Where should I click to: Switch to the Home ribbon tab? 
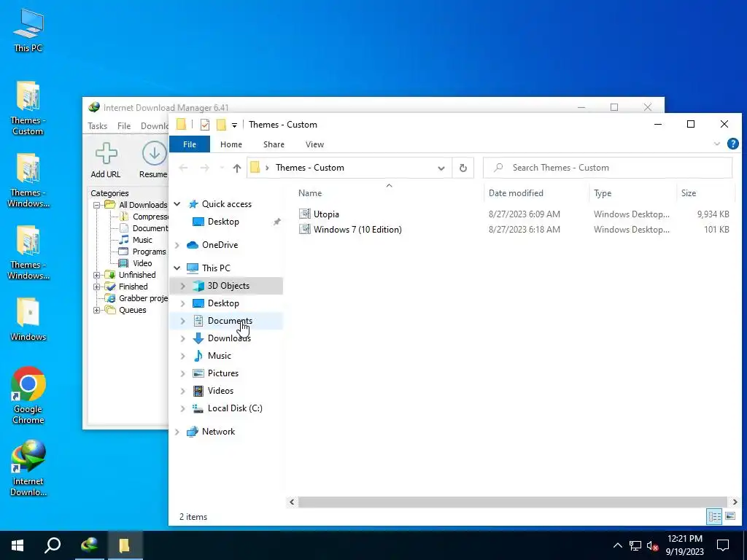coord(231,144)
